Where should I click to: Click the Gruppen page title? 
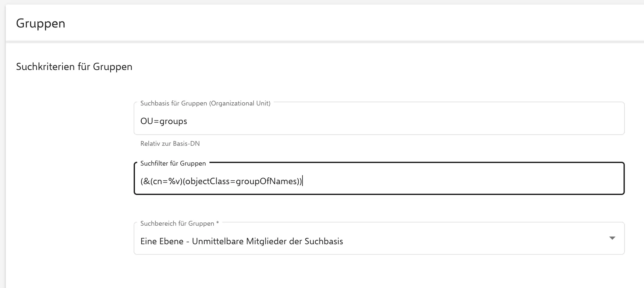pyautogui.click(x=41, y=23)
